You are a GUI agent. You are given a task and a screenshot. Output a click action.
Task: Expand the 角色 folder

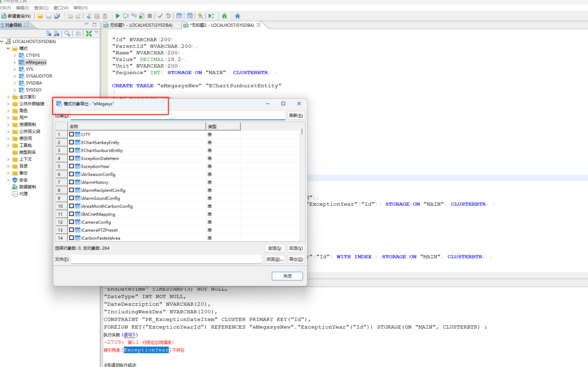[8, 111]
